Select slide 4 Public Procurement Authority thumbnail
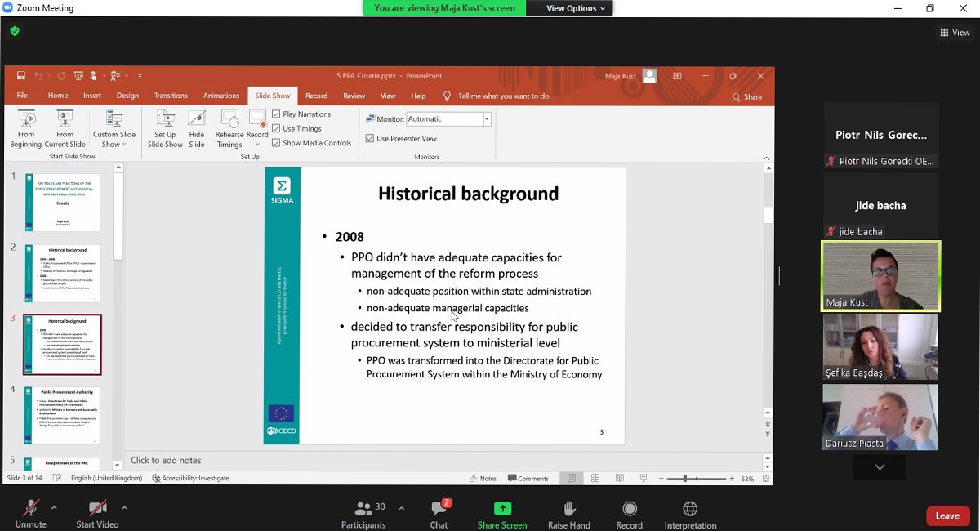The height and width of the screenshot is (531, 980). 63,415
